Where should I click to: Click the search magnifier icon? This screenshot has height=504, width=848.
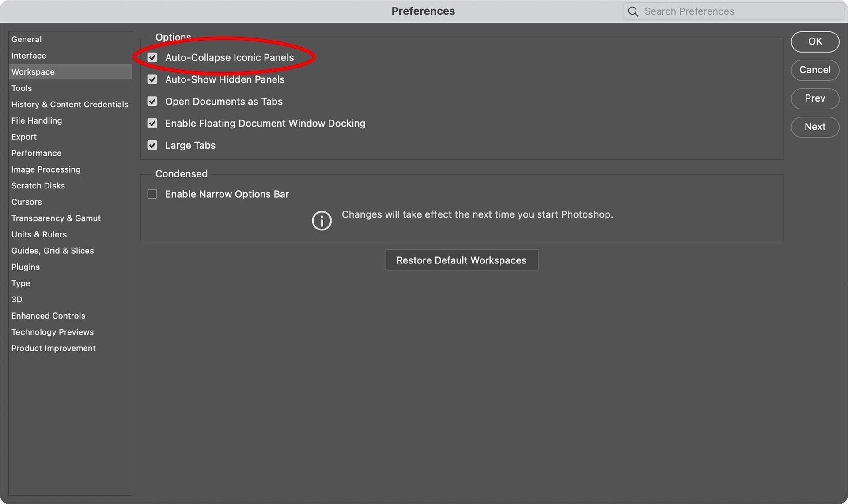[633, 11]
